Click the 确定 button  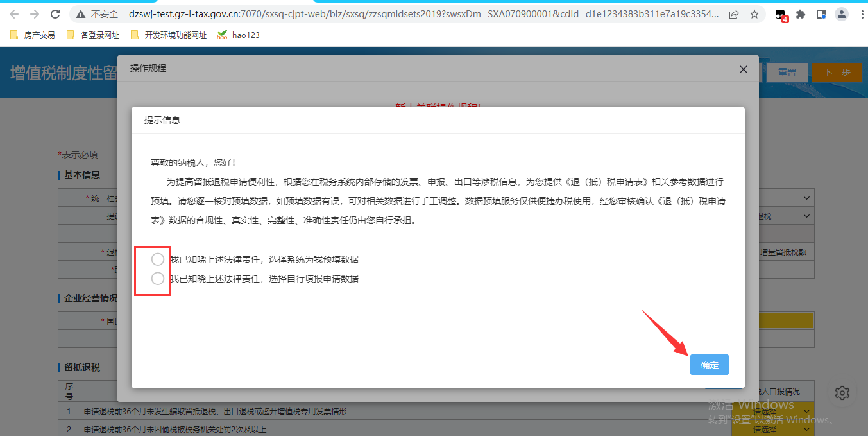click(x=709, y=365)
